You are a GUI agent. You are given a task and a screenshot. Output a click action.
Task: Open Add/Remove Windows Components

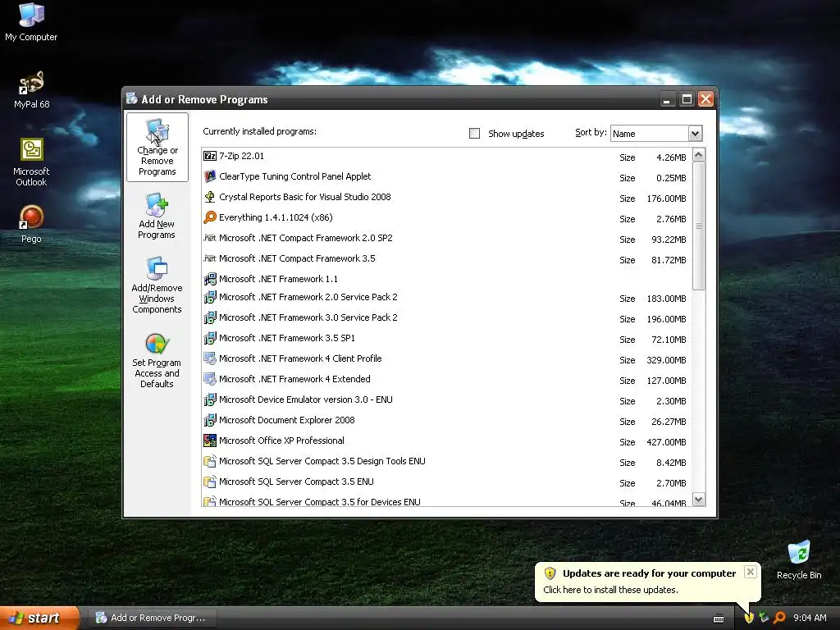point(157,285)
